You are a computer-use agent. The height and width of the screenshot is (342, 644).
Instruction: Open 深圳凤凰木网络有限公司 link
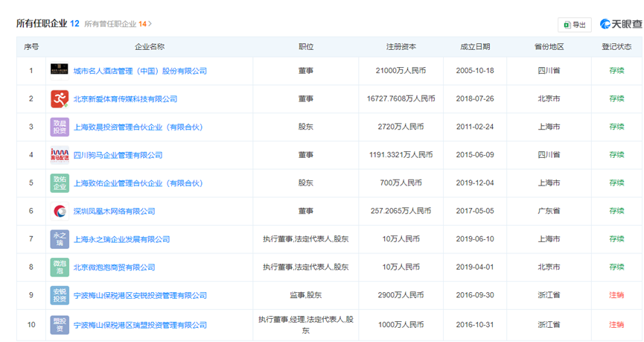coord(114,212)
